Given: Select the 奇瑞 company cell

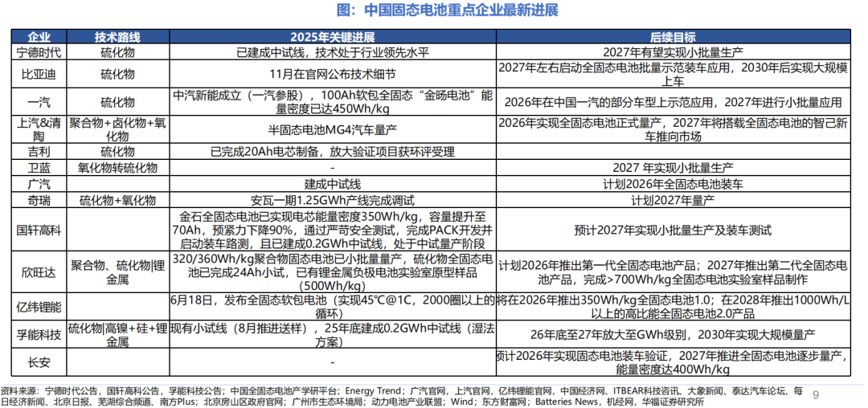Looking at the screenshot, I should (x=39, y=199).
